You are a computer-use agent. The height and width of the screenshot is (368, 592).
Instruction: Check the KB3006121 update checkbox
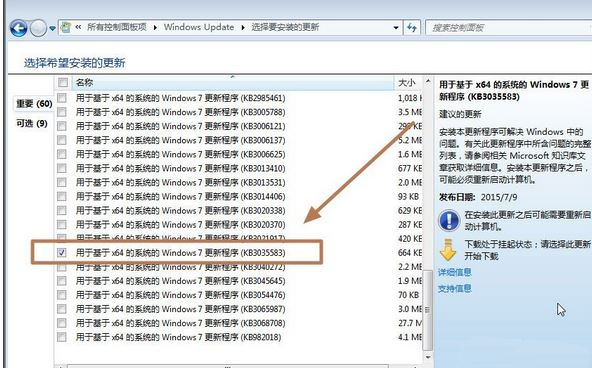[x=62, y=126]
